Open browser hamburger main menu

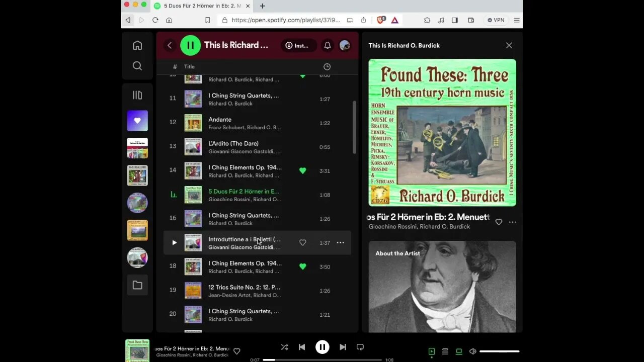tap(517, 20)
